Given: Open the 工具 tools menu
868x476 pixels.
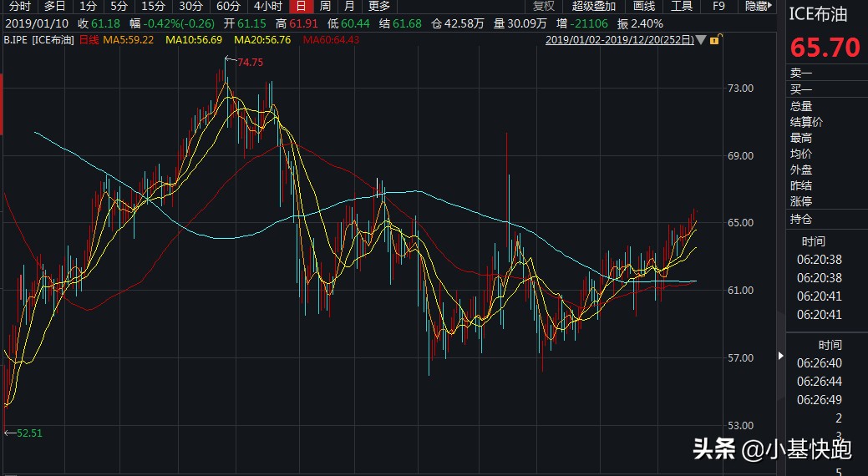Looking at the screenshot, I should [682, 6].
